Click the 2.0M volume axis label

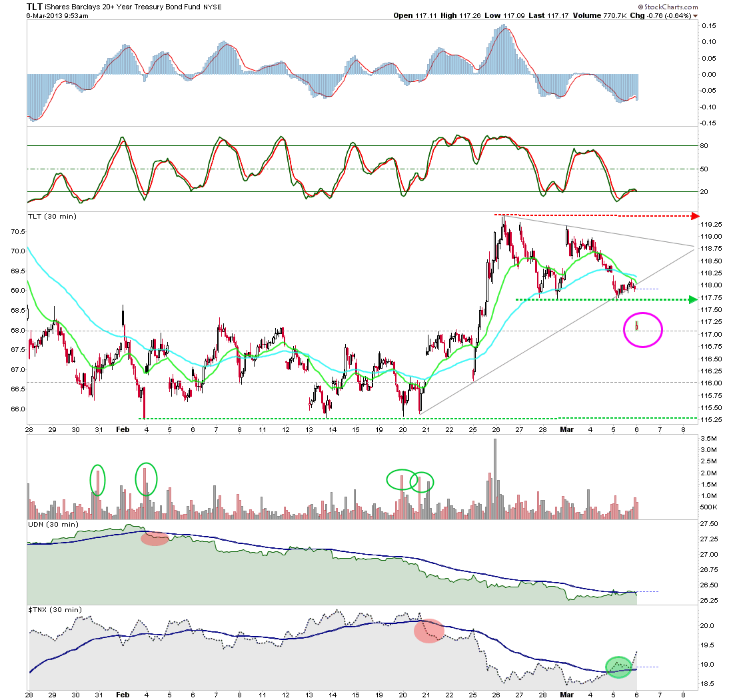tap(709, 473)
